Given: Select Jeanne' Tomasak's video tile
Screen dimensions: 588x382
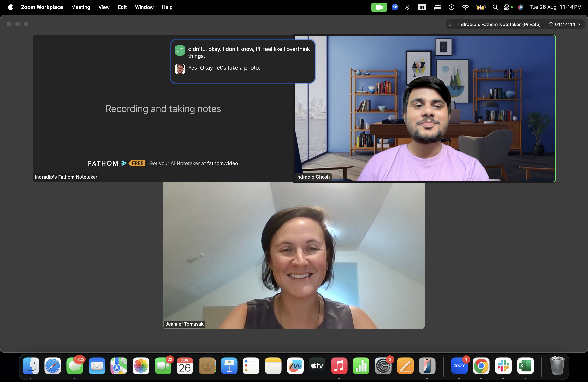Looking at the screenshot, I should 294,256.
